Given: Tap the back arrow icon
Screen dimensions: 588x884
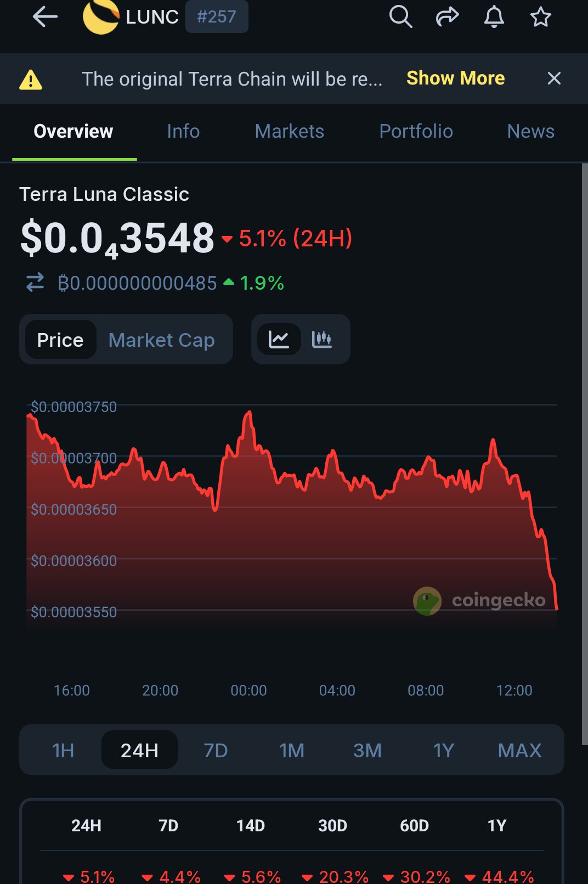Looking at the screenshot, I should click(45, 17).
